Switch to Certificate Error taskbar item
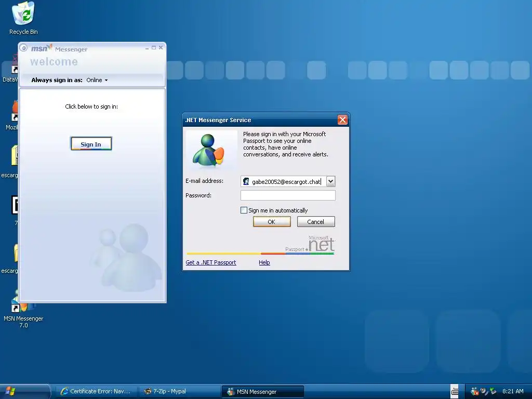This screenshot has height=399, width=532. pos(96,392)
